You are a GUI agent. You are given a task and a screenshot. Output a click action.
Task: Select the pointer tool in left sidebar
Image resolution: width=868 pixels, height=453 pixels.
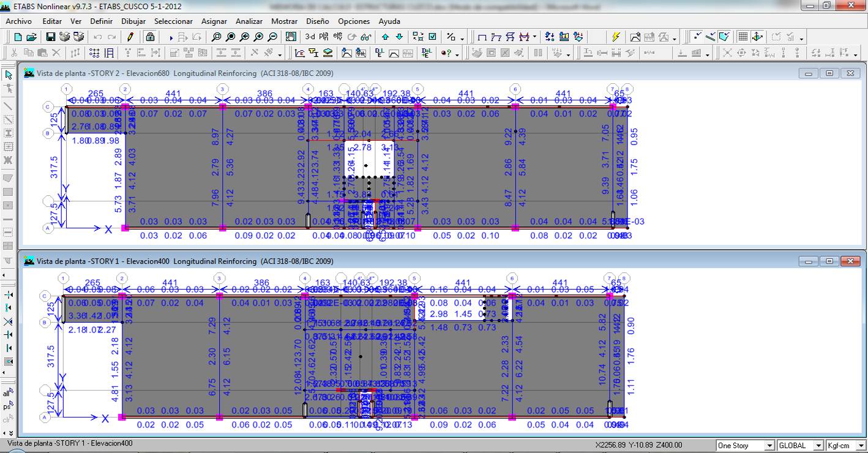[9, 75]
